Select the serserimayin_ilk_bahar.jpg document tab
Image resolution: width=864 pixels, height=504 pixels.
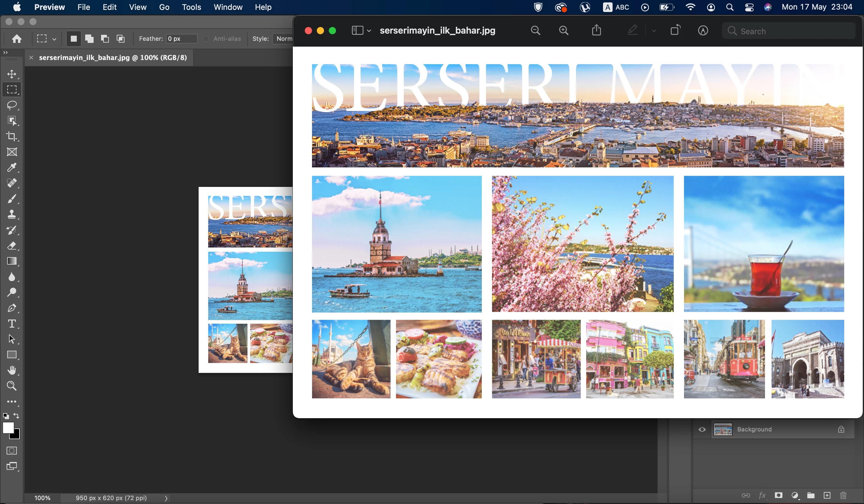tap(113, 58)
